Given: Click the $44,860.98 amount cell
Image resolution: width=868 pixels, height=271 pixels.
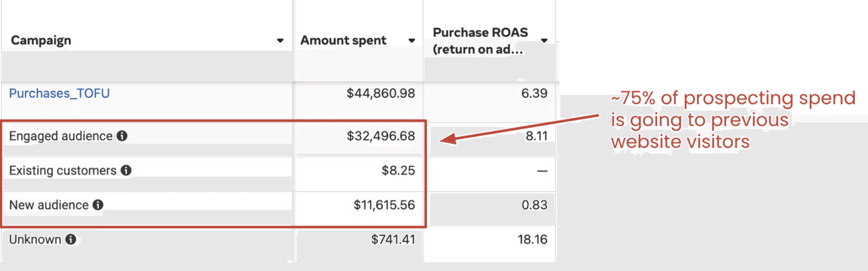Looking at the screenshot, I should pos(381,93).
